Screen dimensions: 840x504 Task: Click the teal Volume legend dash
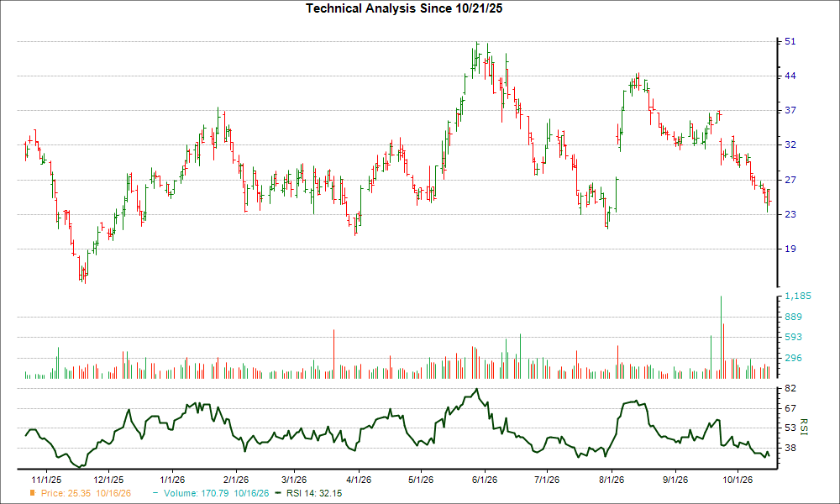click(155, 493)
